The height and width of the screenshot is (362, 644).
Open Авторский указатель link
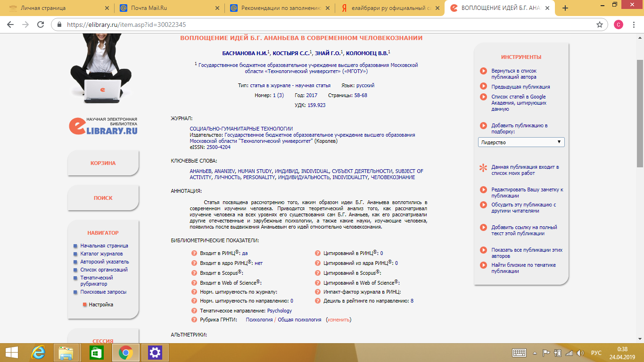coord(105,262)
